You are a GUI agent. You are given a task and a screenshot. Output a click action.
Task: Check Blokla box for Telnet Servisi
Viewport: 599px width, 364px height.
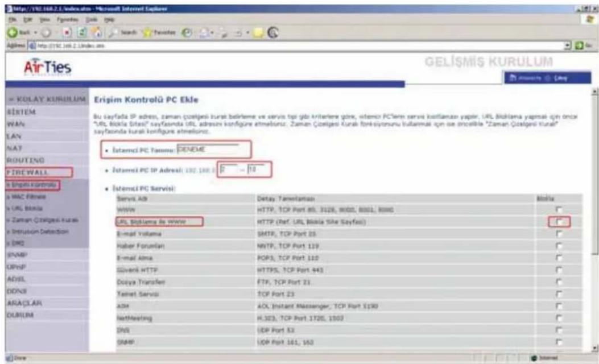pyautogui.click(x=559, y=294)
